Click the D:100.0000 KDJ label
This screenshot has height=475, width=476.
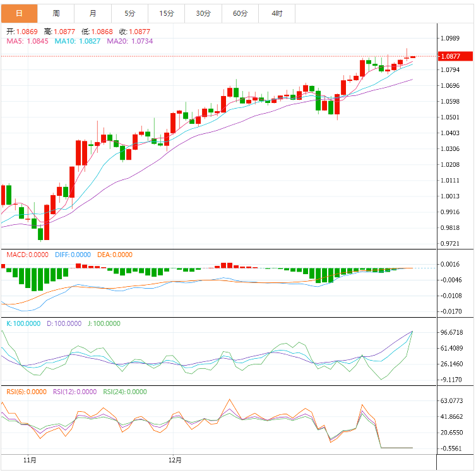pyautogui.click(x=64, y=323)
